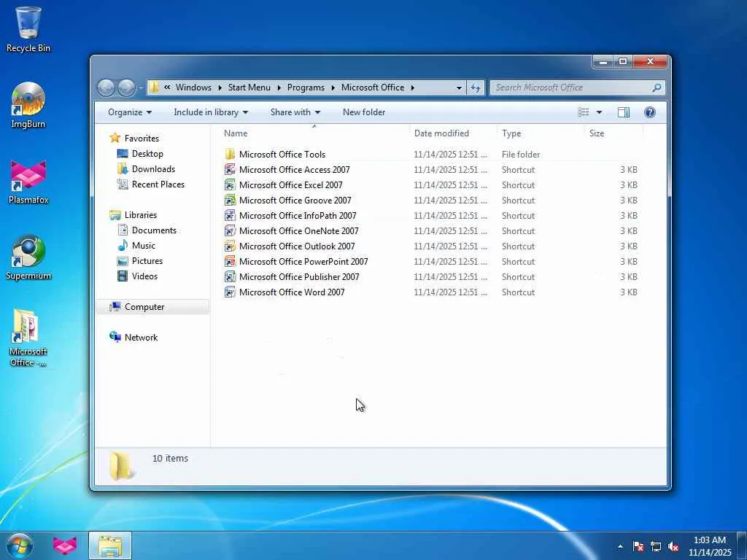Toggle the preview pane button
The image size is (747, 560).
click(624, 112)
